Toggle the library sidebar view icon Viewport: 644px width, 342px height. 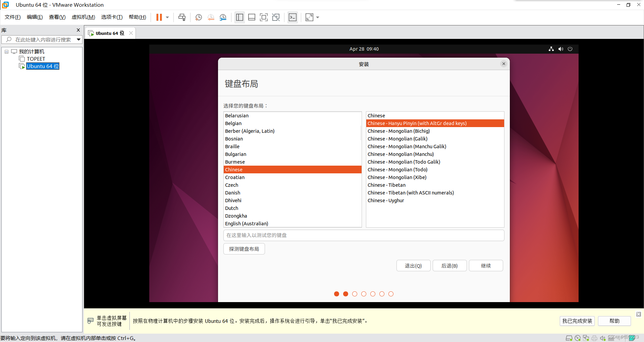point(239,17)
